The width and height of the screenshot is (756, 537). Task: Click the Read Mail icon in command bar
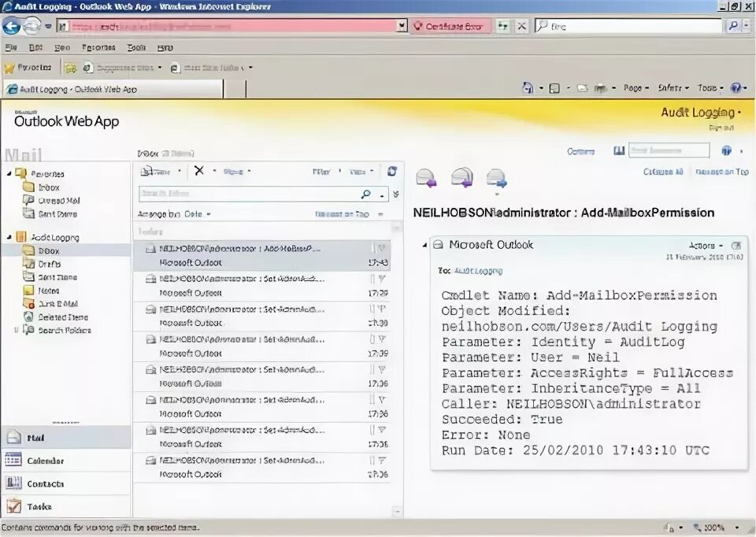click(583, 88)
